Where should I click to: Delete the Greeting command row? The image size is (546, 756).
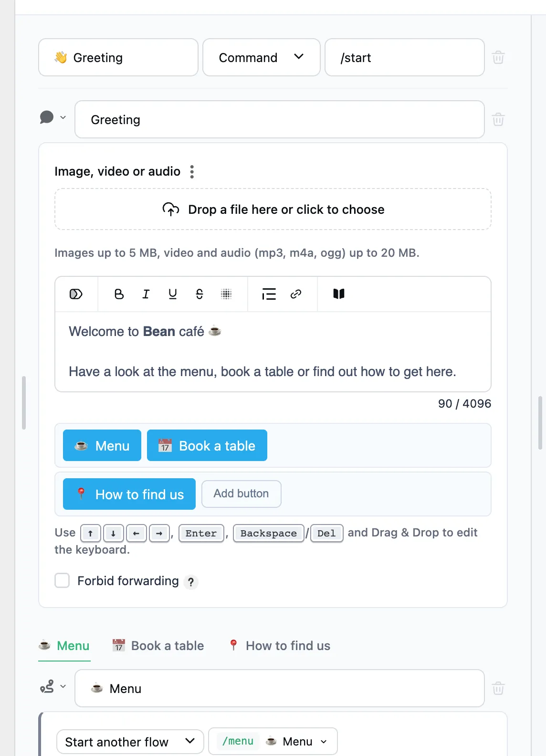498,57
